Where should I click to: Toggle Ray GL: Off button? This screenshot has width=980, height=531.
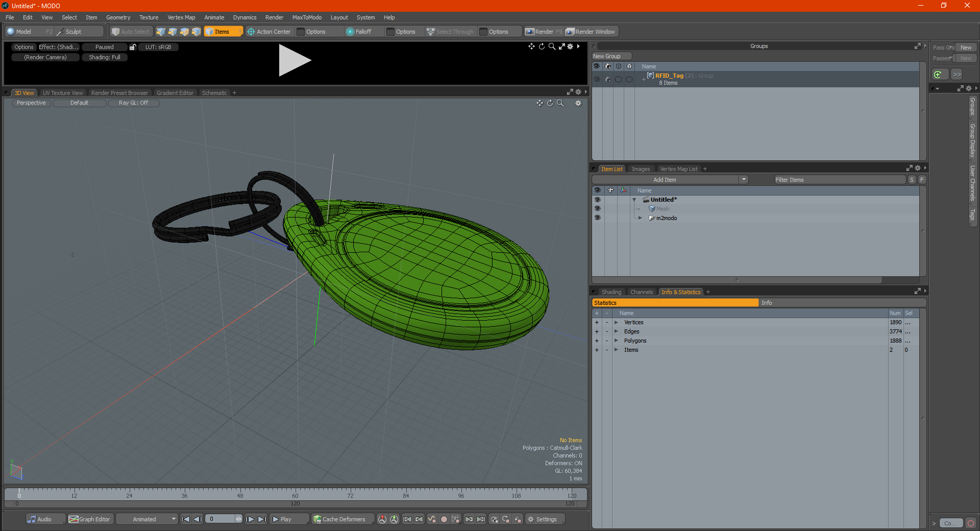pyautogui.click(x=133, y=103)
